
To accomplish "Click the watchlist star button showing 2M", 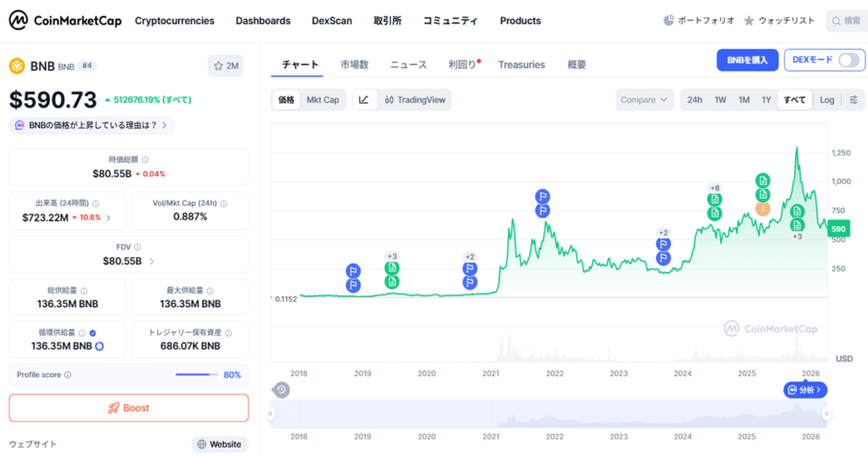I will (227, 65).
